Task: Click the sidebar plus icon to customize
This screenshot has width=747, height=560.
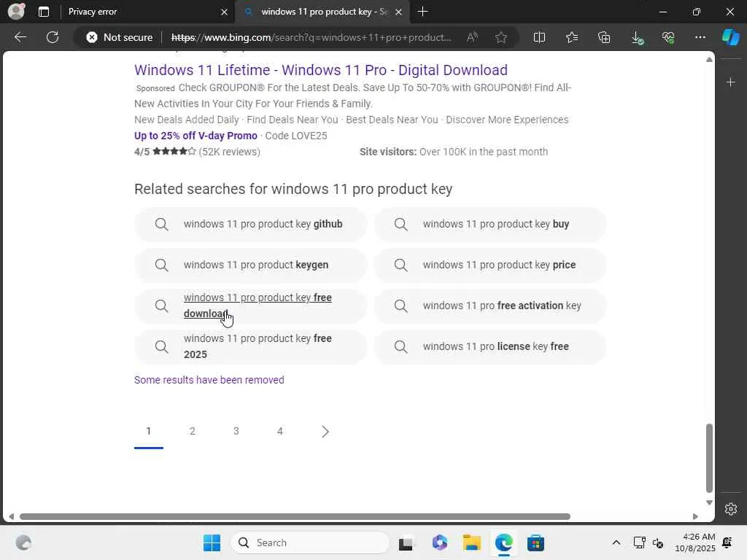Action: click(x=731, y=82)
